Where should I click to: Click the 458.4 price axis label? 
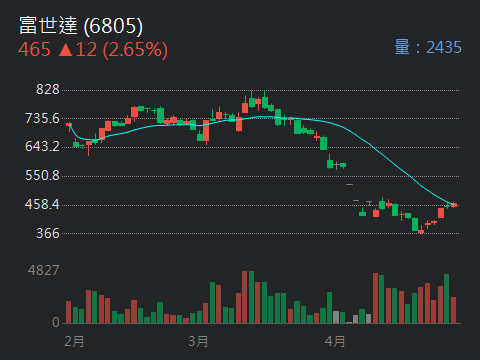pos(42,204)
